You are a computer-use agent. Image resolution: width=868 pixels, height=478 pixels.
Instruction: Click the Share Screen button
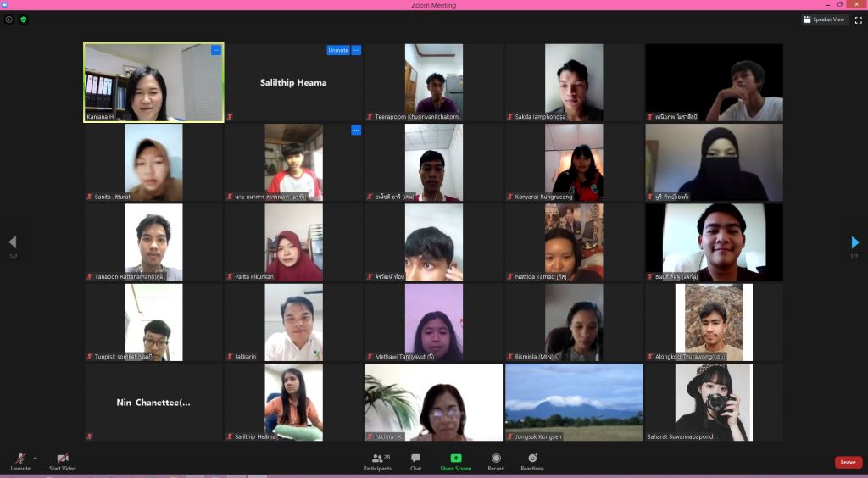(x=455, y=462)
